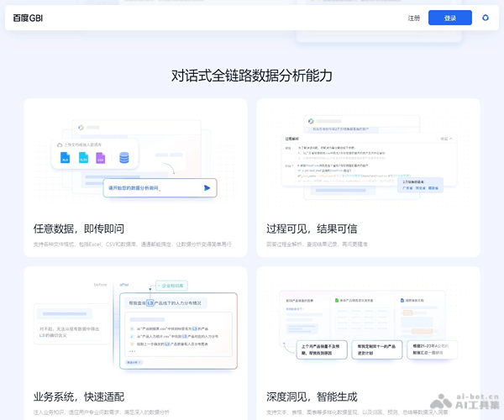Viewport: 504px width, 420px height.
Task: Click the 任意数据，即传即问 heading
Action: (79, 228)
